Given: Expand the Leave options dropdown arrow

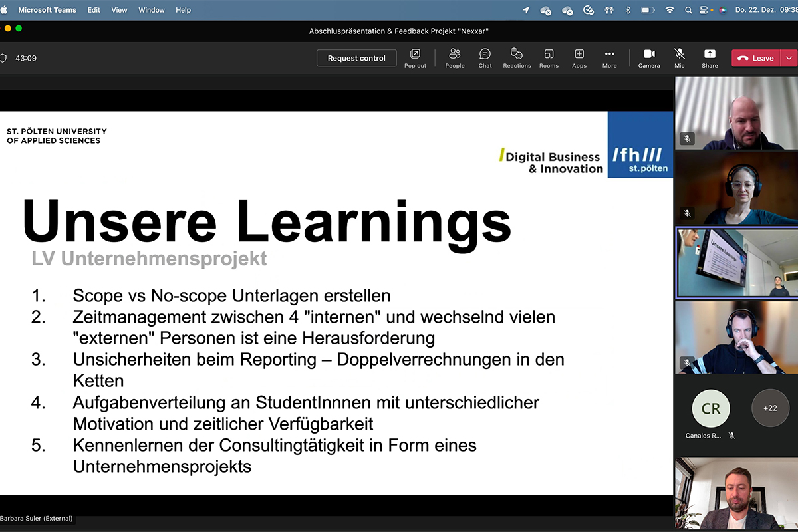Looking at the screenshot, I should coord(789,58).
